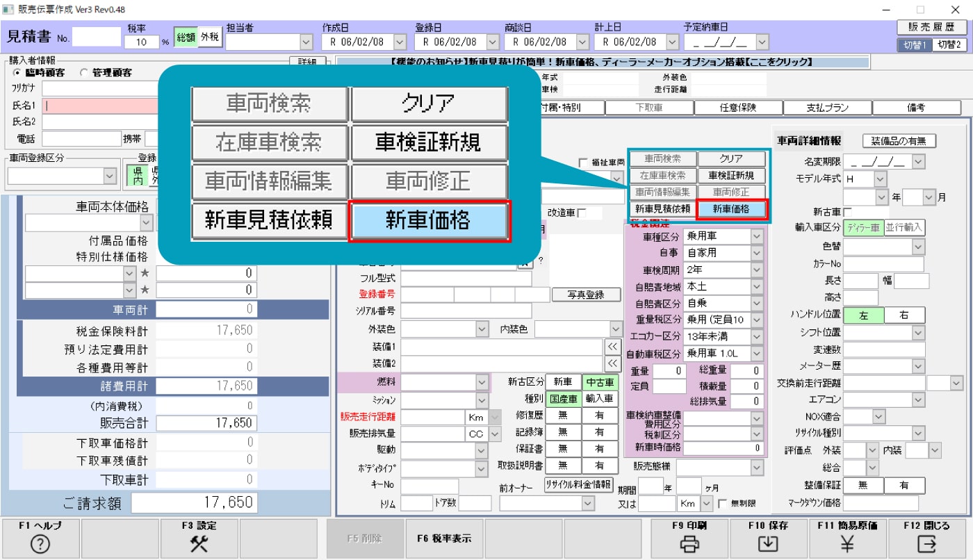
Task: Click the 氏名1 input field
Action: (x=102, y=106)
